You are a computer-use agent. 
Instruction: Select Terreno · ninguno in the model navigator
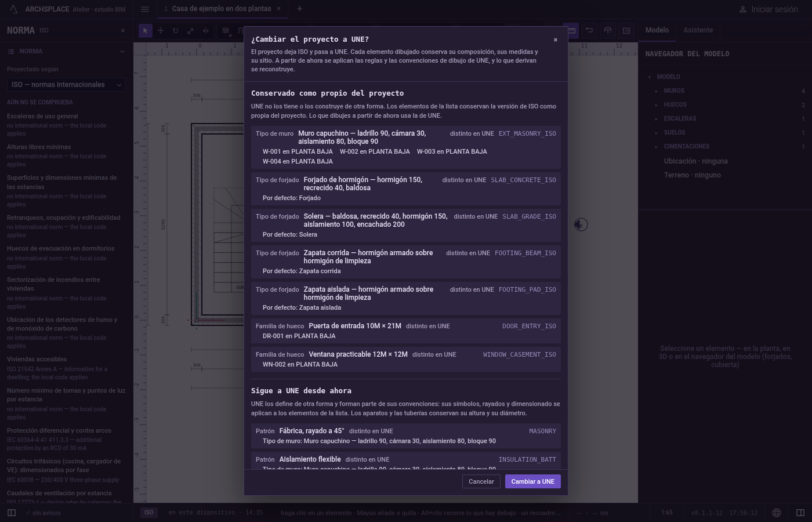tap(693, 175)
